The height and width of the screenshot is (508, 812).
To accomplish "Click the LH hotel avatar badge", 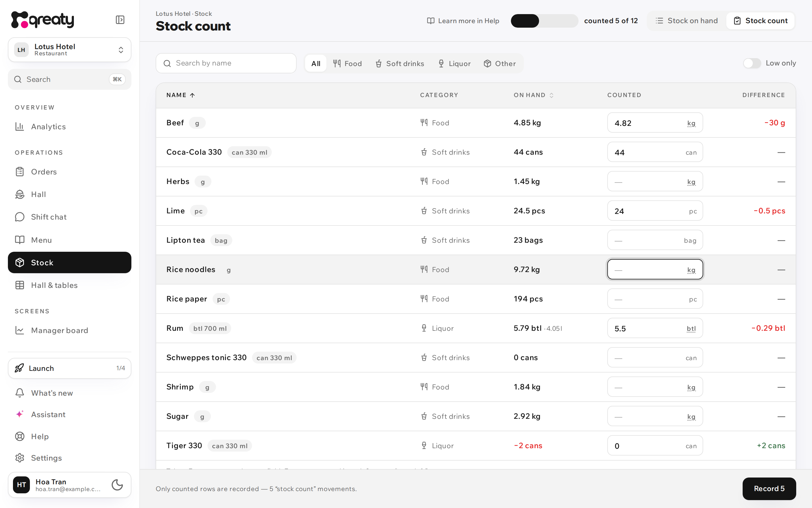I will (x=21, y=50).
